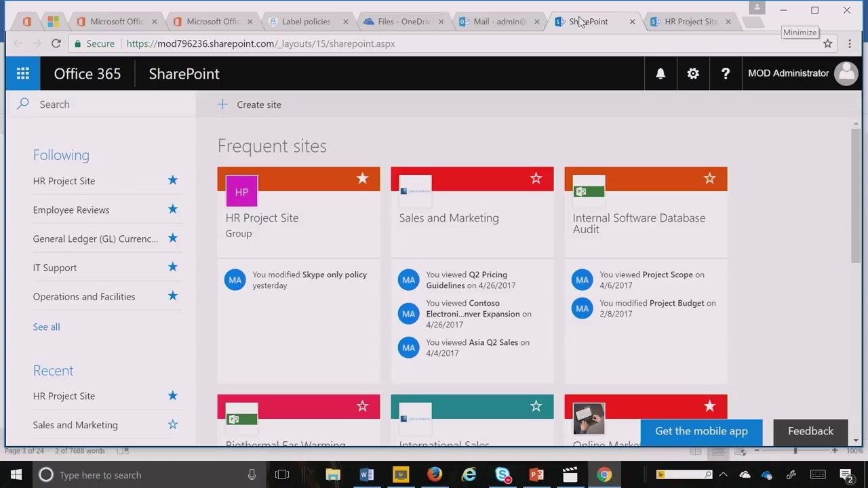Screen dimensions: 868x488
Task: Close the Label policies browser tab
Action: coord(345,22)
